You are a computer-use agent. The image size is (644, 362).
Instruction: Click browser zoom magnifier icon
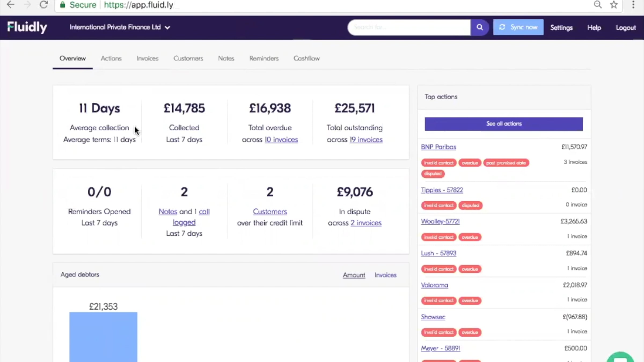(598, 5)
